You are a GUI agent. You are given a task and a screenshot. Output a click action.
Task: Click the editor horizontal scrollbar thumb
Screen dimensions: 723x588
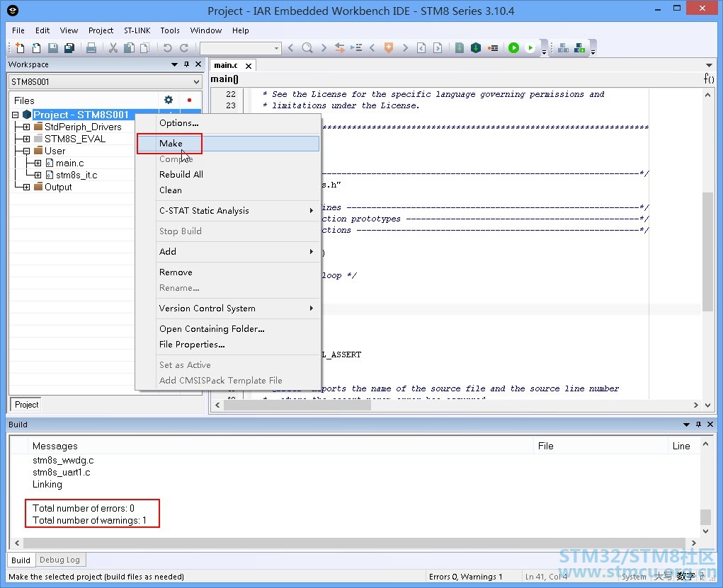(x=297, y=405)
